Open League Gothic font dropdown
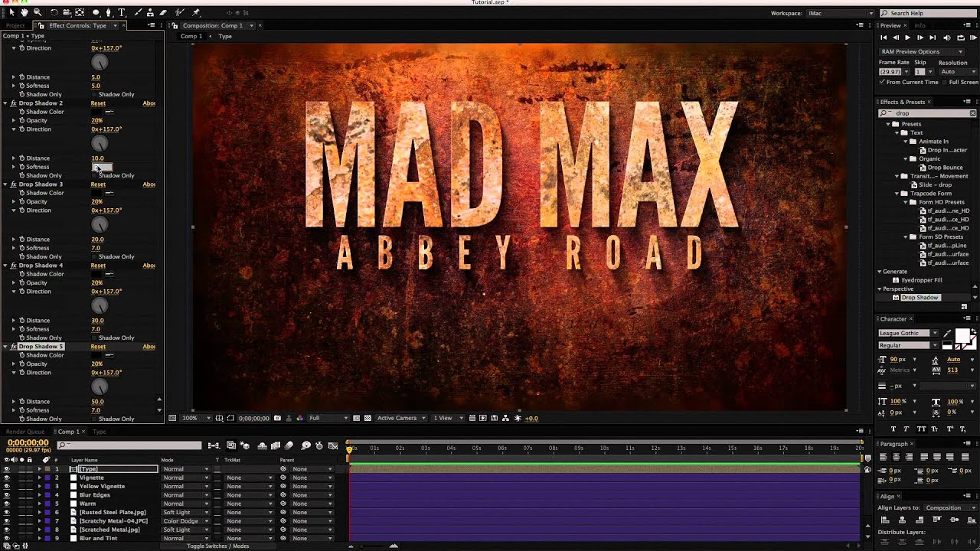Viewport: 980px width, 551px height. point(908,333)
